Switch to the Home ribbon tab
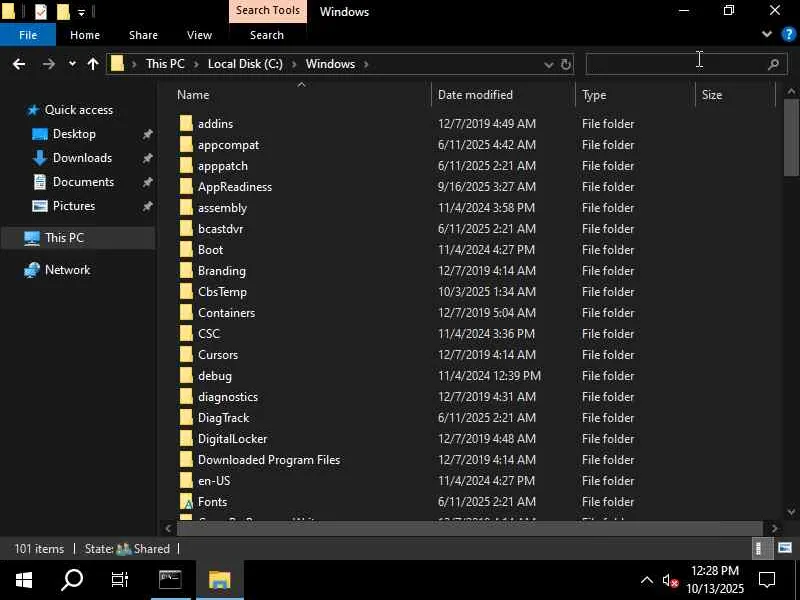 (x=85, y=35)
